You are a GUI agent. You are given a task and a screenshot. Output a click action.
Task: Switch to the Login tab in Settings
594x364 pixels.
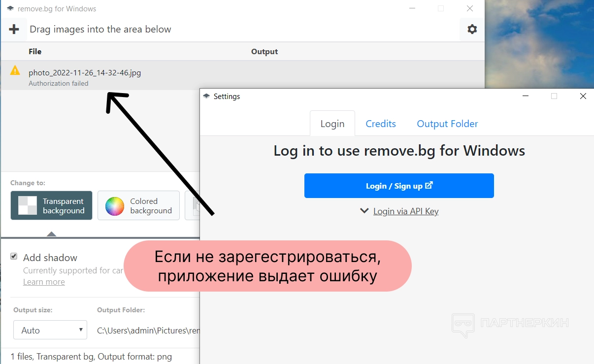332,124
